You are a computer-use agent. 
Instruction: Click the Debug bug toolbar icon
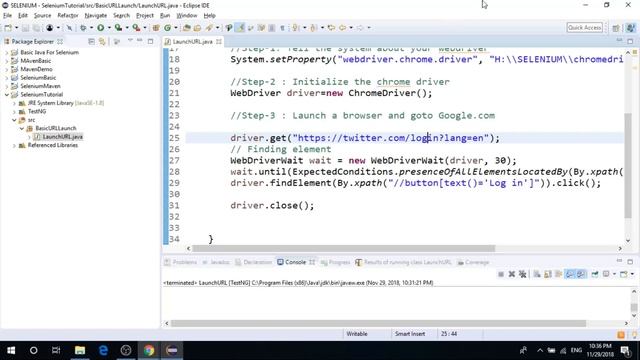point(83,28)
